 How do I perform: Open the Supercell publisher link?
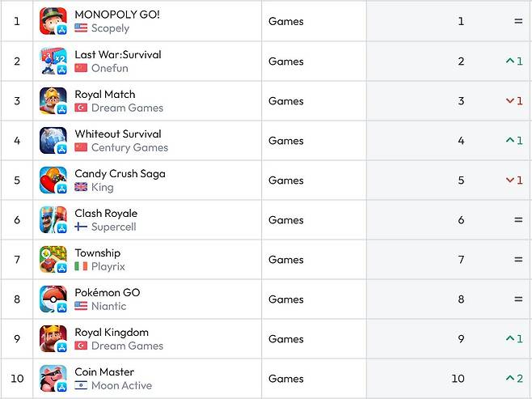tap(113, 227)
